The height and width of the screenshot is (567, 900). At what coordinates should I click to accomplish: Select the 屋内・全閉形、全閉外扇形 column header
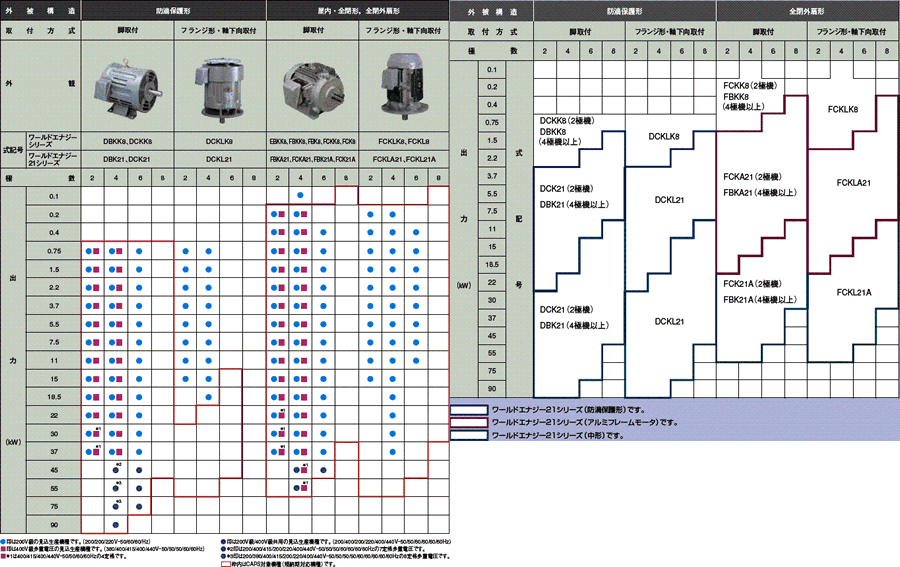(x=356, y=8)
